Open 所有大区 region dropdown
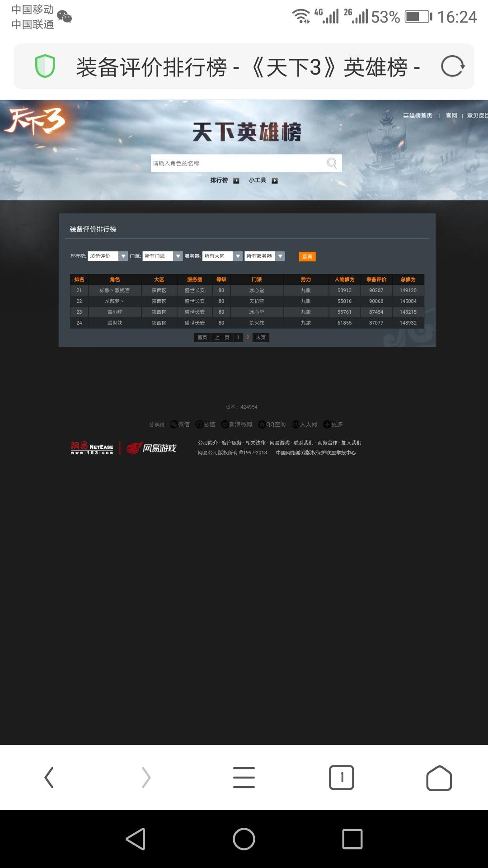 (223, 256)
